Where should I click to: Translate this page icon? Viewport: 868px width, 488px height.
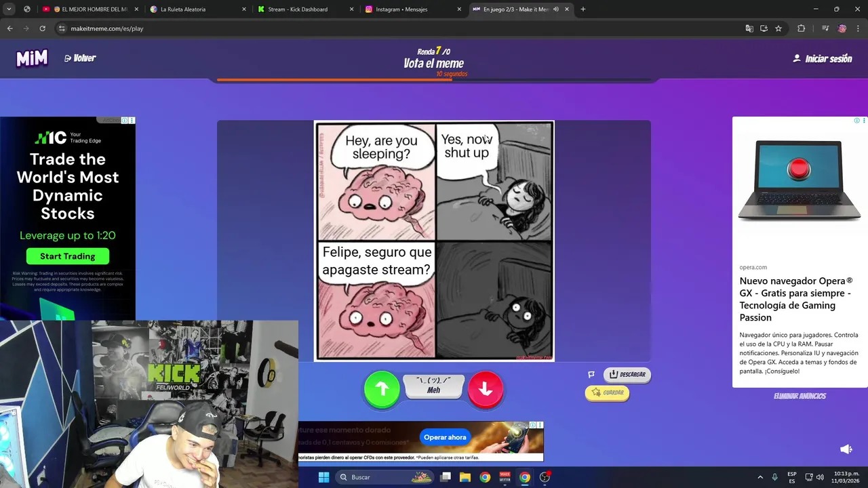tap(749, 28)
